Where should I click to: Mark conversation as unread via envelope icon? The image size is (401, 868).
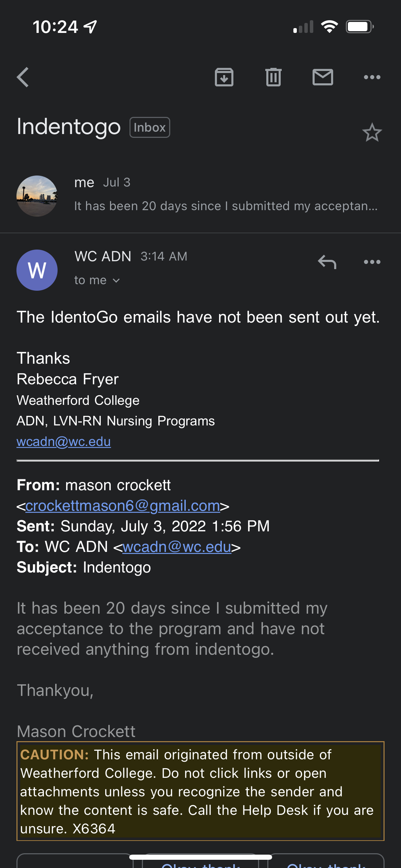tap(323, 77)
